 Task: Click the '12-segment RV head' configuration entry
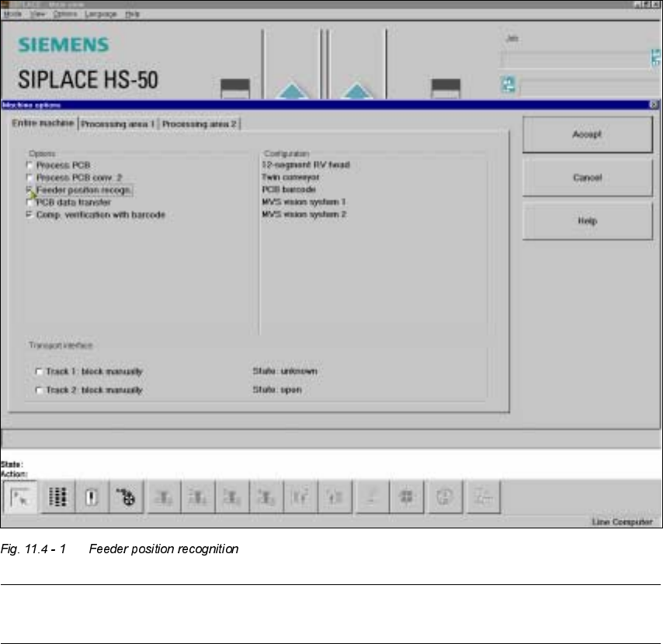(306, 164)
